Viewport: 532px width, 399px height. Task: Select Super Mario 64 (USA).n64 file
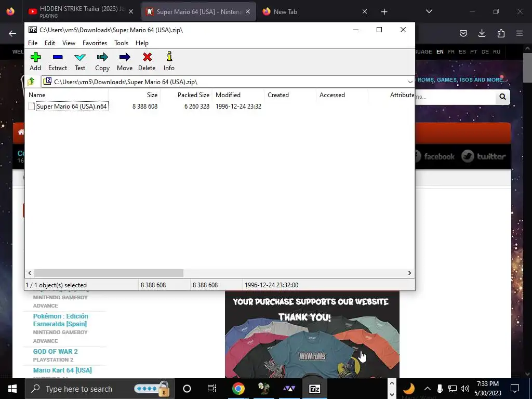click(x=72, y=106)
